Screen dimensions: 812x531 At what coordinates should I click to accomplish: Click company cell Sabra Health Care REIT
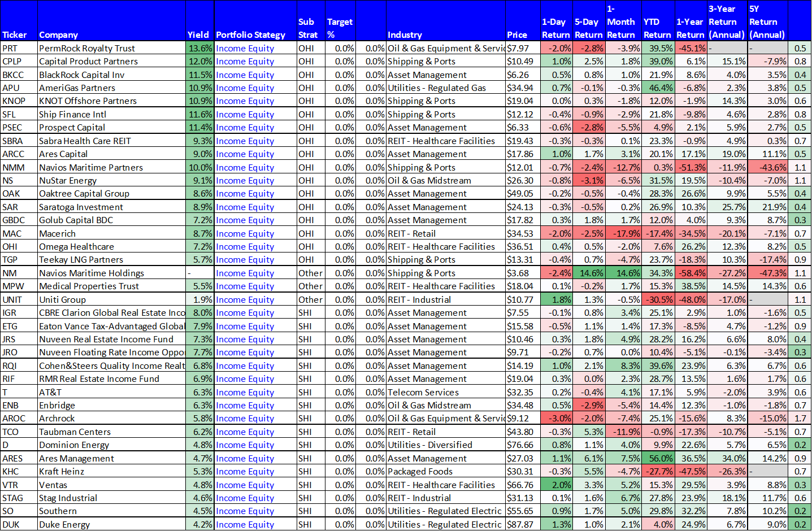pyautogui.click(x=111, y=141)
